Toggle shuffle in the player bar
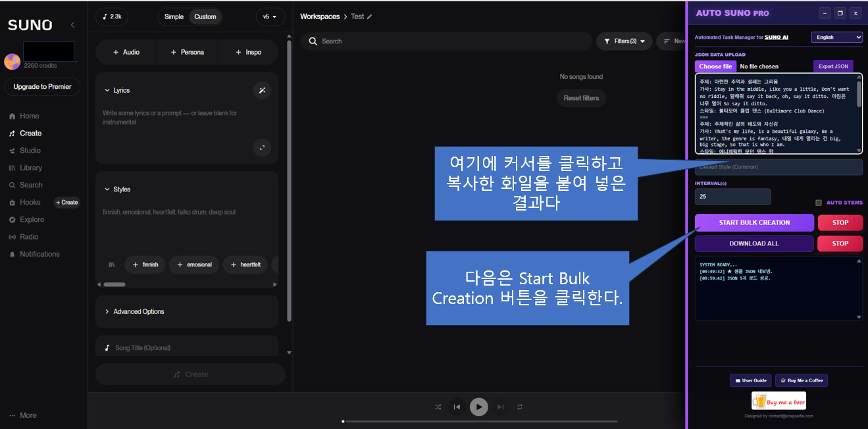The height and width of the screenshot is (429, 868). click(438, 407)
